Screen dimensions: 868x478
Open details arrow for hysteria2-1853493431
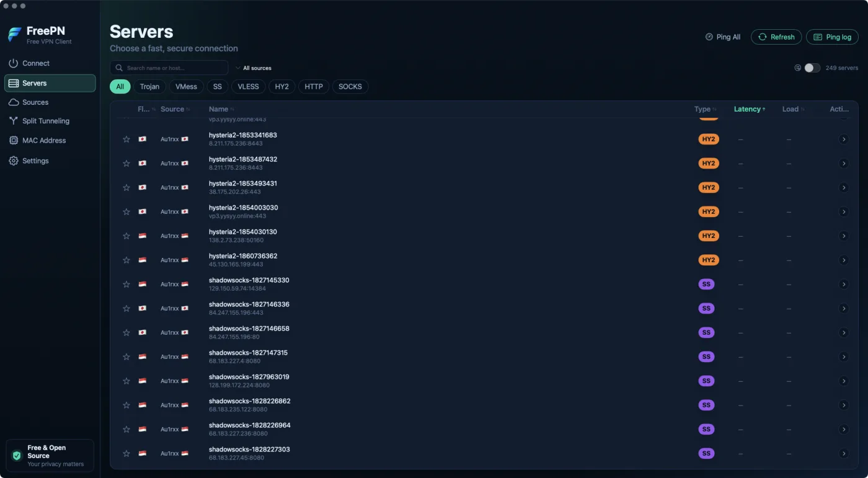click(x=843, y=188)
